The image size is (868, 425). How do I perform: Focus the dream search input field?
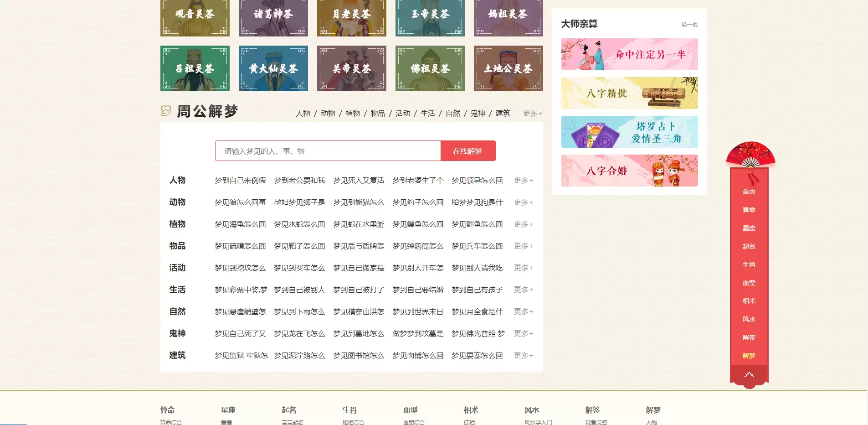[x=328, y=151]
